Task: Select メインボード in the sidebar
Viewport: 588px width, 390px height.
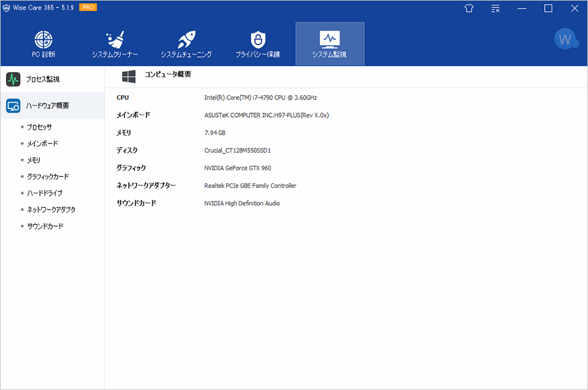Action: (43, 143)
